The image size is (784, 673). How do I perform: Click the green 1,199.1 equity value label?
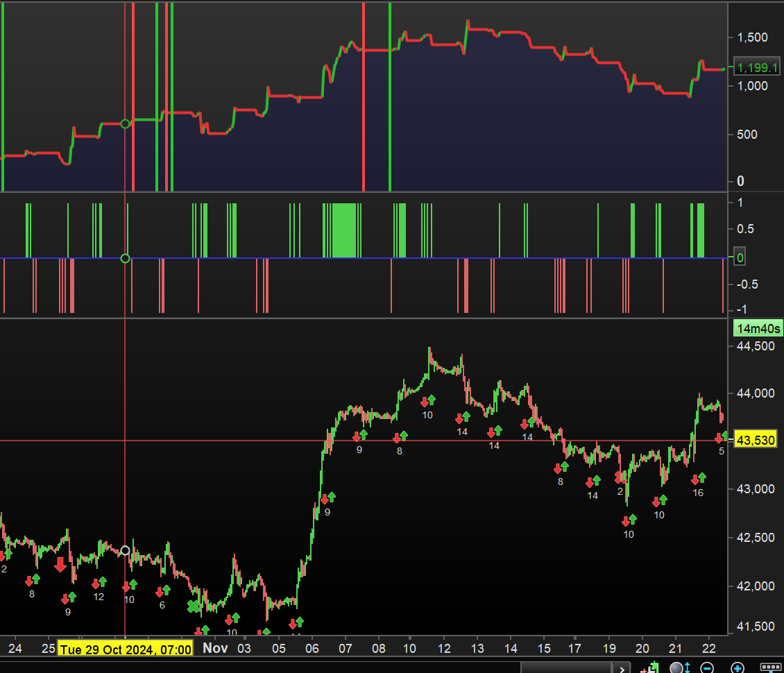click(758, 67)
